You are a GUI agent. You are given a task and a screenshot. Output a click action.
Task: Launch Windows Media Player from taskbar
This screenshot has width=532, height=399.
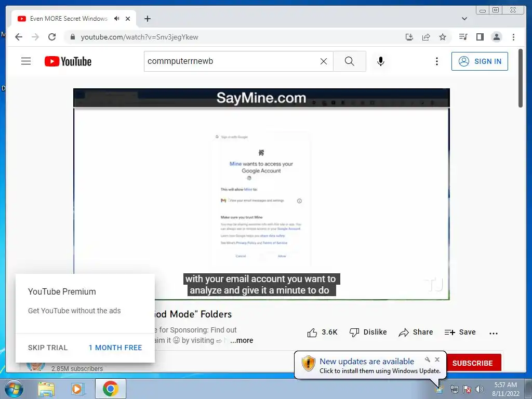[77, 389]
